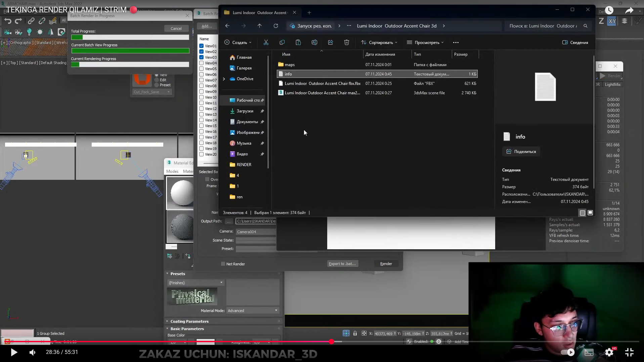Open the Просмотреть dropdown
This screenshot has height=362, width=644.
pos(425,42)
